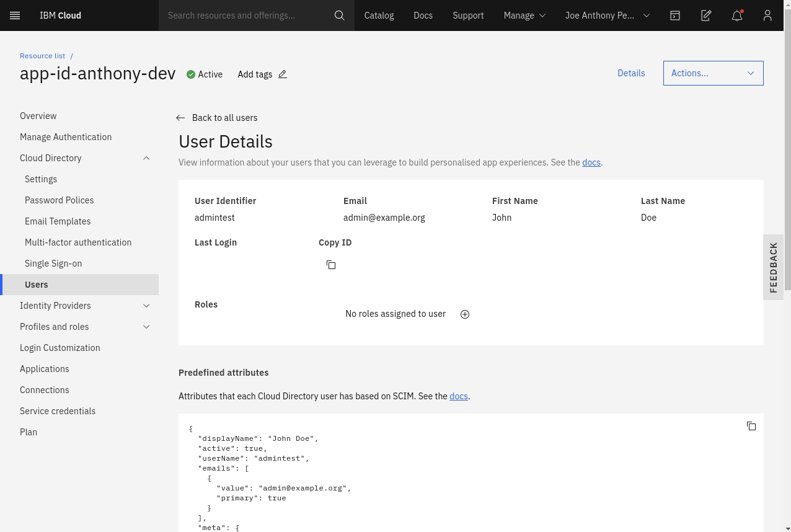Viewport: 791px width, 532px height.
Task: Expand the Manage menu
Action: pos(524,16)
